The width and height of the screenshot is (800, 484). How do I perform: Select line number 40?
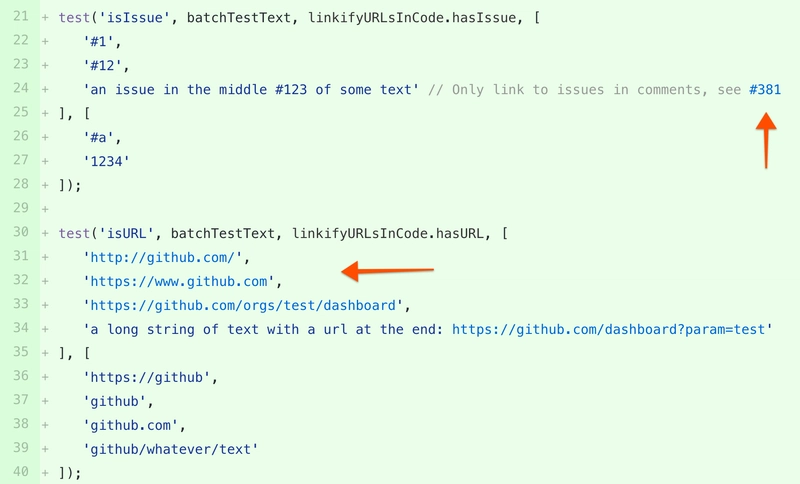20,472
